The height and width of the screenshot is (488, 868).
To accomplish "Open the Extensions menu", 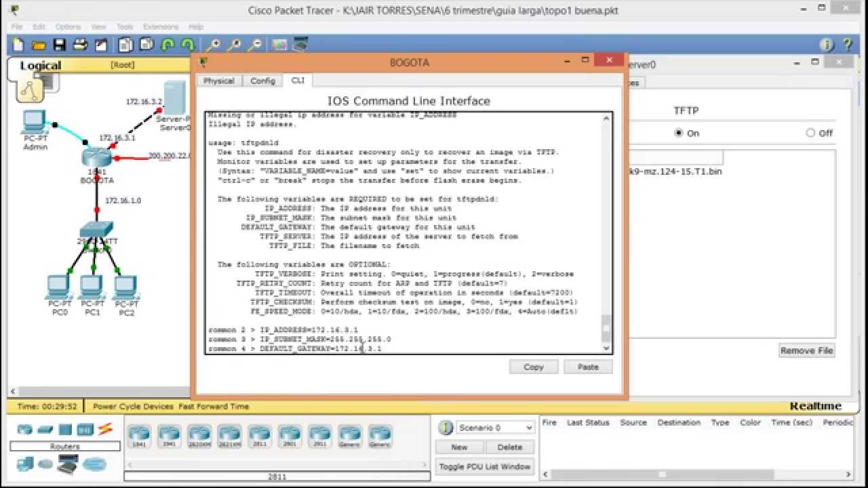I will pos(161,26).
